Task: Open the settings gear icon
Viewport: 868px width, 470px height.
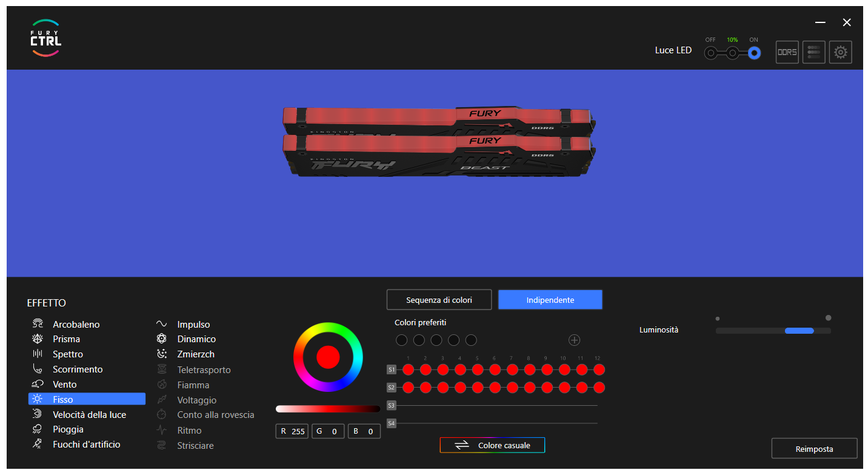Action: point(841,52)
